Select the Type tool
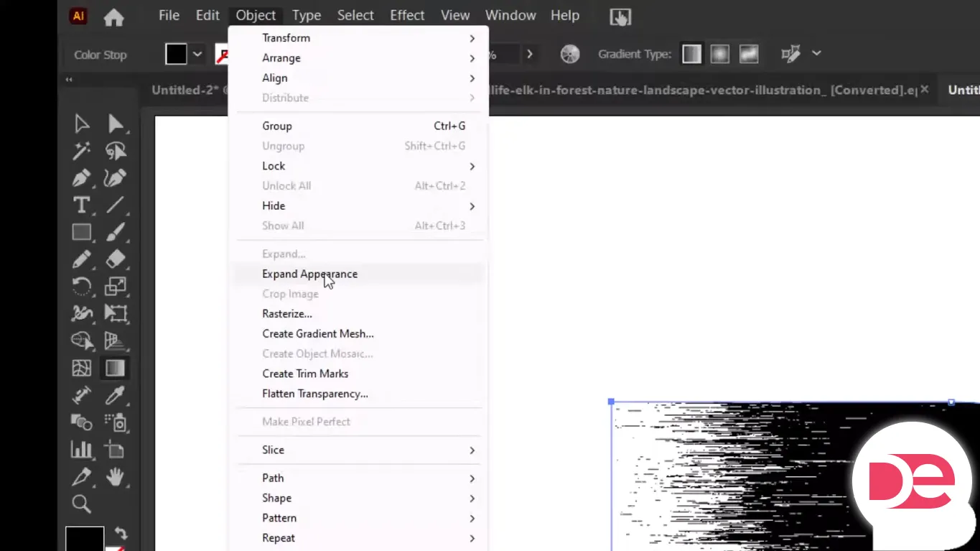Image resolution: width=980 pixels, height=551 pixels. pyautogui.click(x=82, y=205)
